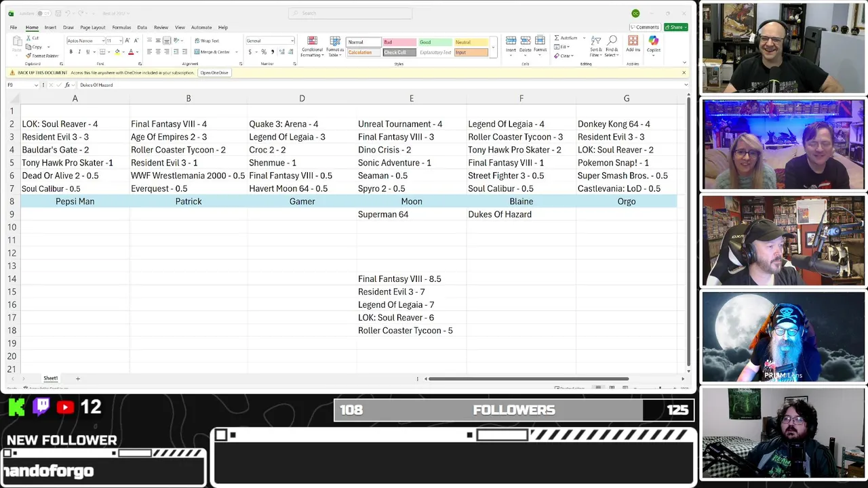Viewport: 868px width, 488px height.
Task: Click the Paste clipboard icon
Action: point(17,44)
